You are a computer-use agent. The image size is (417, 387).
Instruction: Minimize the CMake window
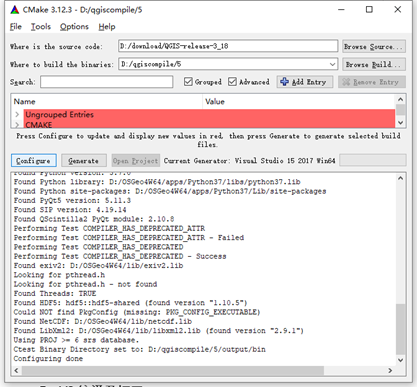[x=341, y=10]
